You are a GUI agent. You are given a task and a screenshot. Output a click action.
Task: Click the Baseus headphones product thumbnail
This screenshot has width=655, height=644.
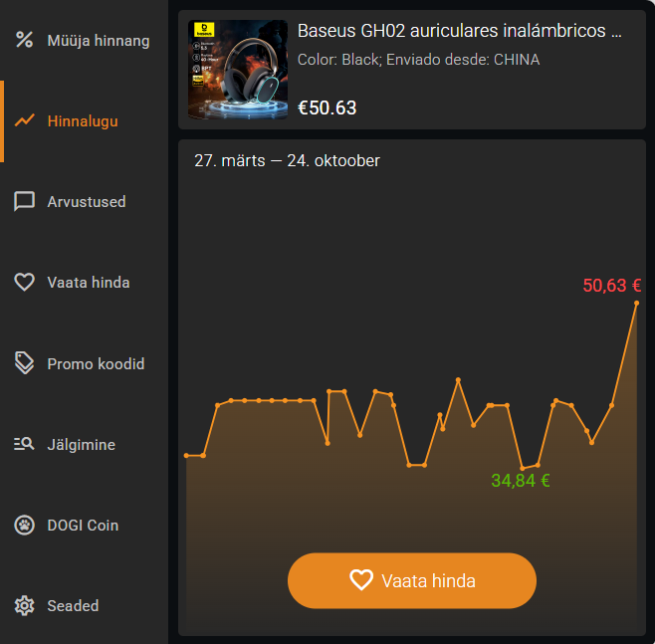pos(238,70)
